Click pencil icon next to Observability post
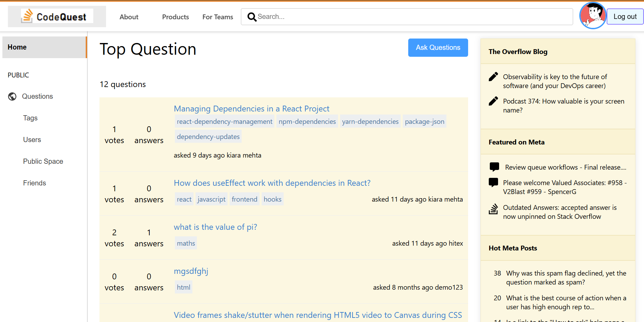The image size is (644, 322). point(493,77)
